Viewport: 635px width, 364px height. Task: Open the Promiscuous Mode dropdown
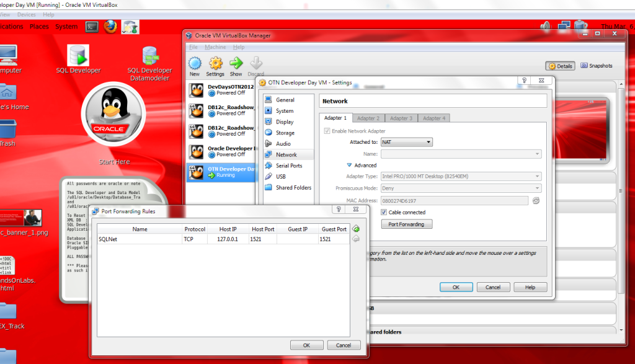[x=461, y=189]
